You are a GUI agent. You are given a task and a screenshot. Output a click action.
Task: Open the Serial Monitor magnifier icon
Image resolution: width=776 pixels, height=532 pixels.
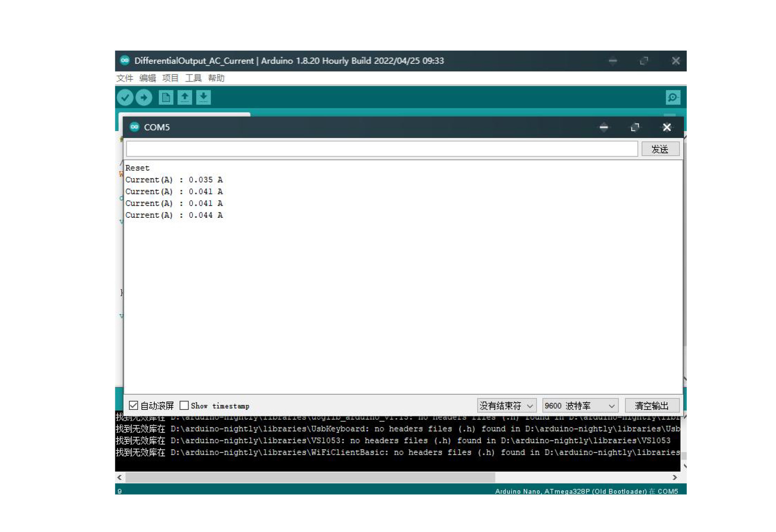[x=673, y=97]
